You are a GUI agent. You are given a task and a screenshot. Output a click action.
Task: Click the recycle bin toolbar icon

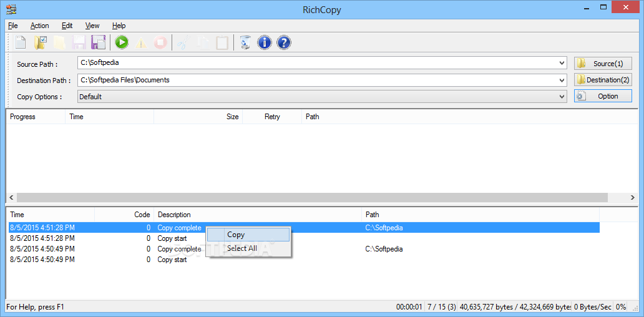pos(245,42)
